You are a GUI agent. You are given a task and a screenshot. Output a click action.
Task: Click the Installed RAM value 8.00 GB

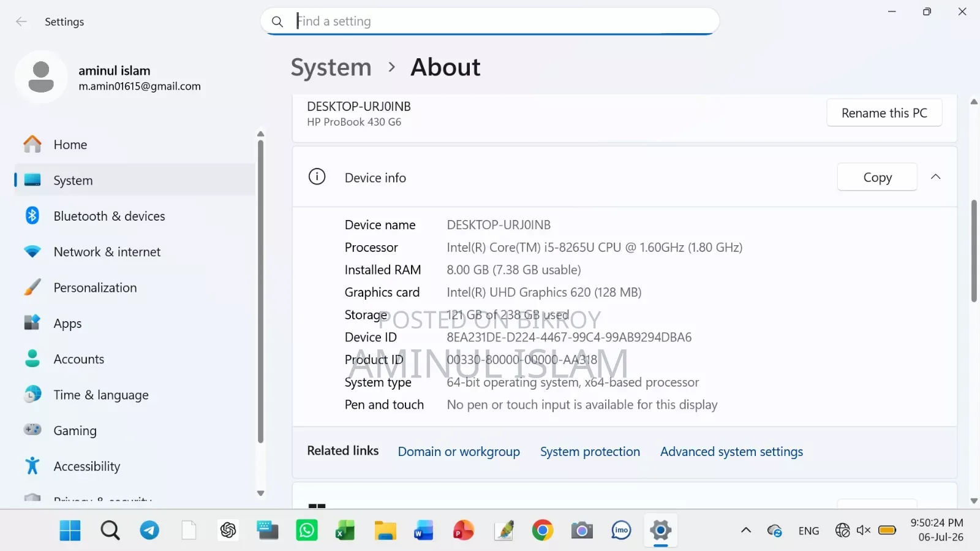[x=513, y=270]
